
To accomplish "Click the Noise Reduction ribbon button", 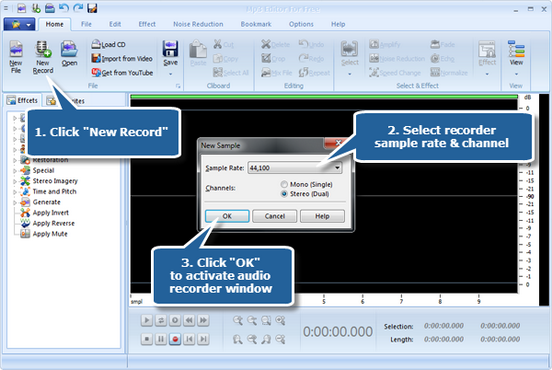I will 397,58.
